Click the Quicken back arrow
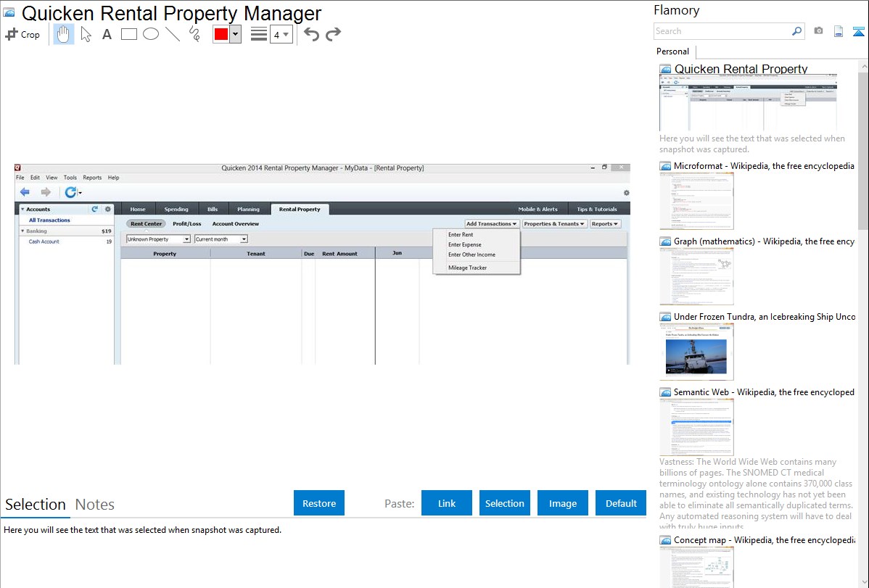This screenshot has height=588, width=869. [25, 192]
